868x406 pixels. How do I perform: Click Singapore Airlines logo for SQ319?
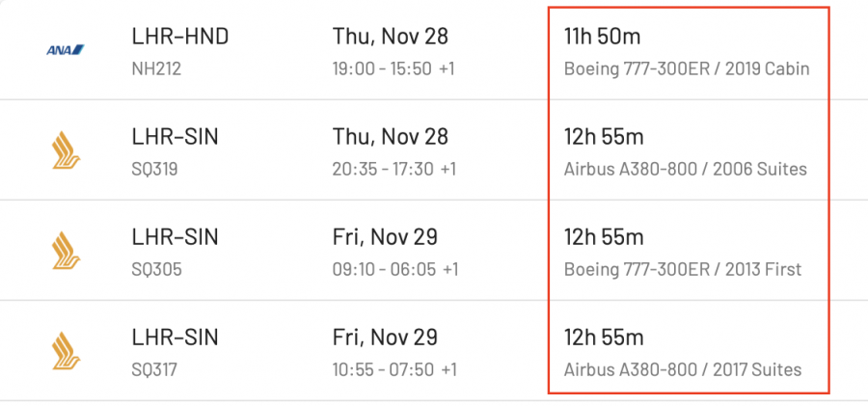[66, 149]
